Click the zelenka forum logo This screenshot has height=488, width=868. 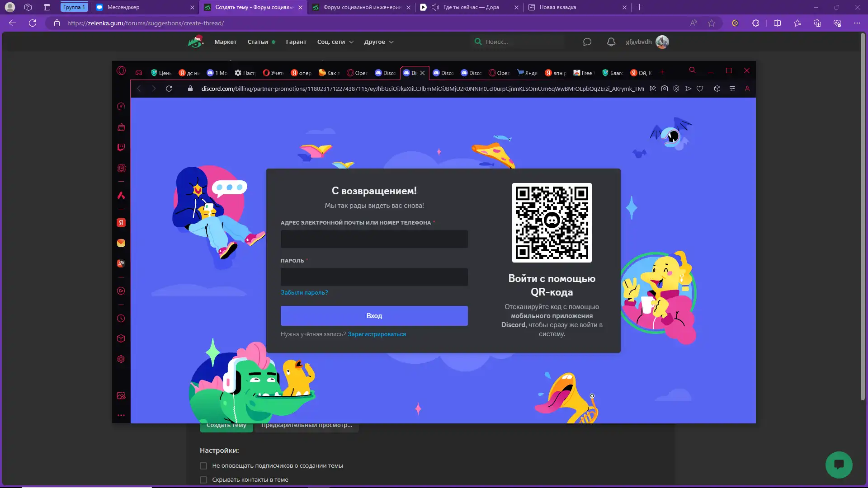[196, 42]
